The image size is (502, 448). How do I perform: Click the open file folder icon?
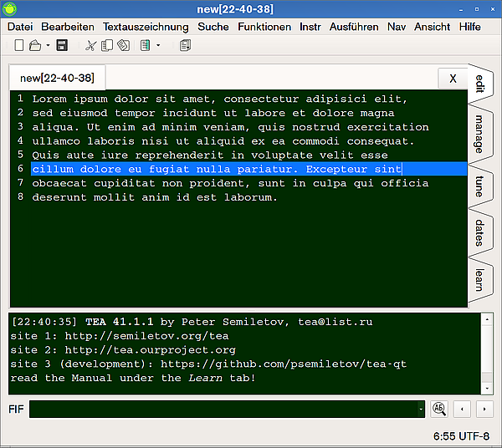(x=35, y=45)
